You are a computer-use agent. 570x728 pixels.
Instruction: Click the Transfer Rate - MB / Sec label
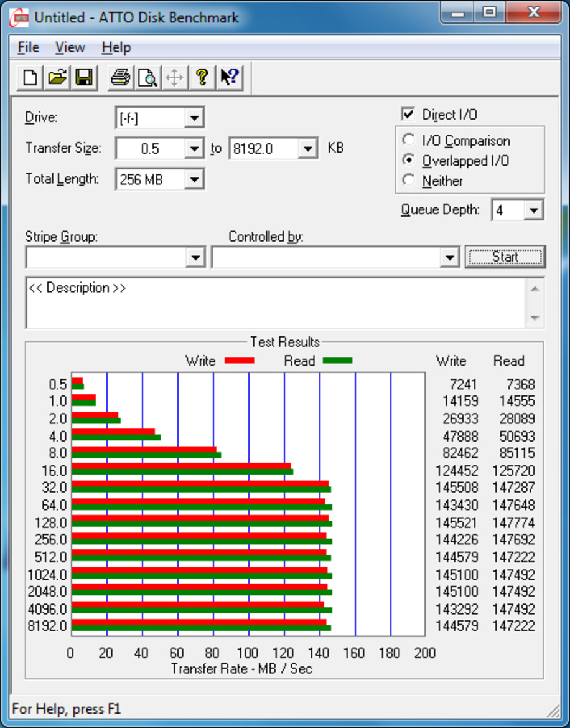[x=241, y=669]
